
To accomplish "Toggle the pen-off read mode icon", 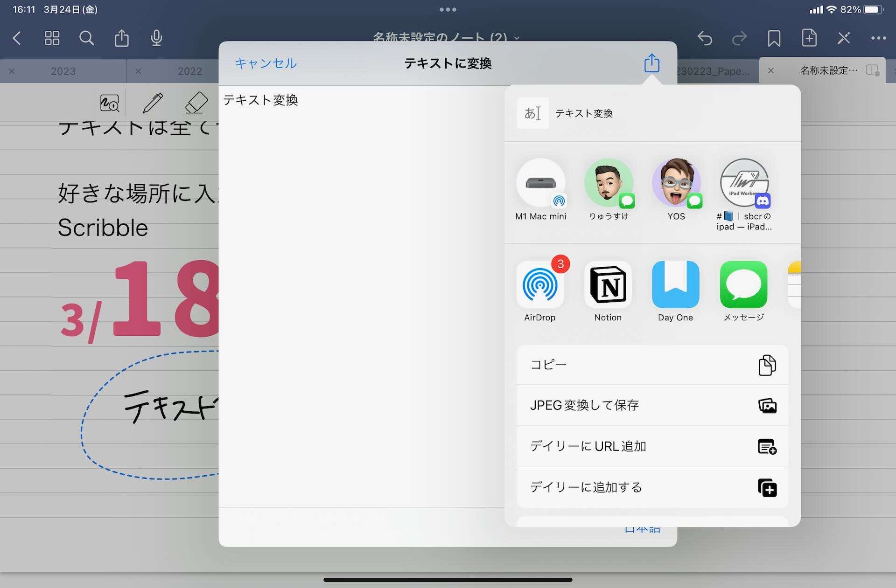I will coord(844,38).
